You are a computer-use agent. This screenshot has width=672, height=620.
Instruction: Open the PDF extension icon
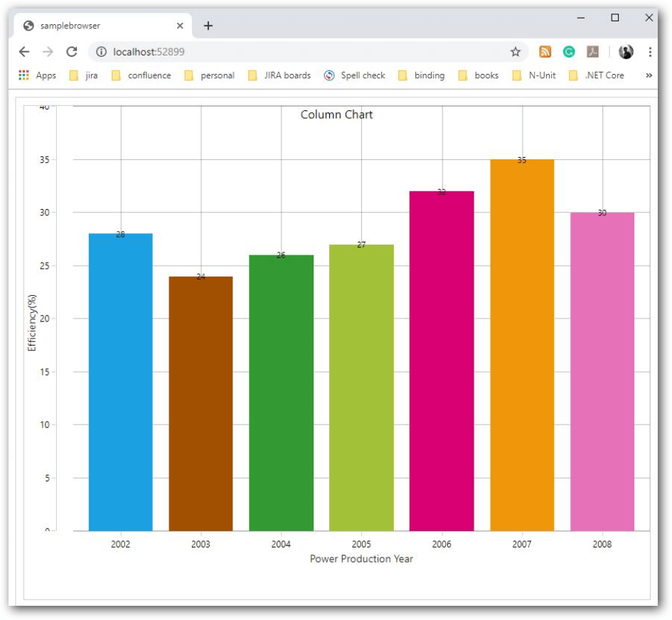point(592,52)
